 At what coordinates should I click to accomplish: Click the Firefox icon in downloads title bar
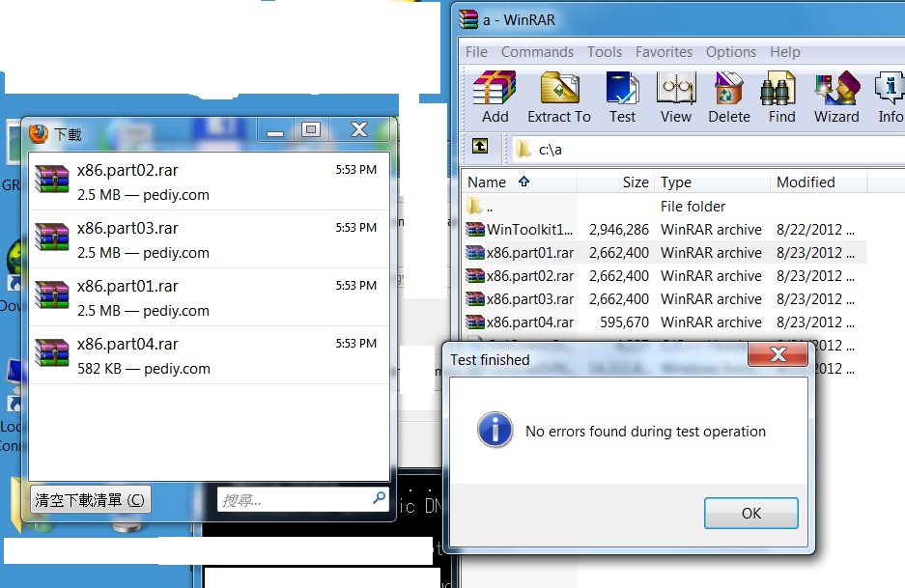(39, 133)
